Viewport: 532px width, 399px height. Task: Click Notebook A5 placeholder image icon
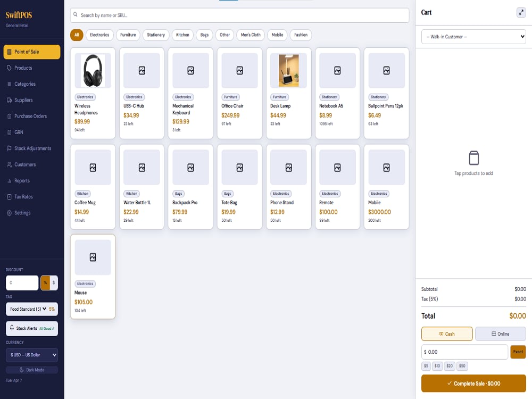pyautogui.click(x=337, y=71)
